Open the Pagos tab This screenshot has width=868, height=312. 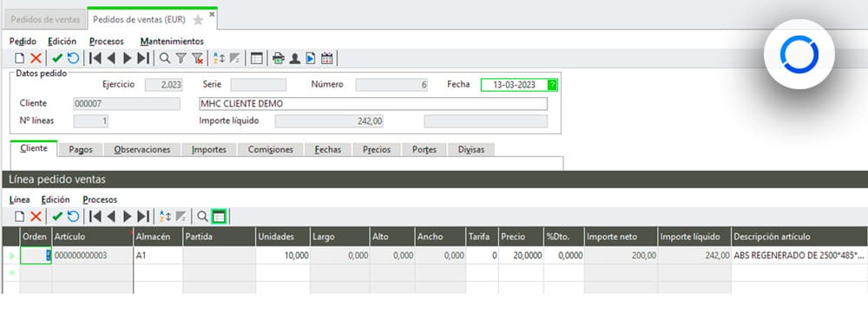click(x=81, y=149)
